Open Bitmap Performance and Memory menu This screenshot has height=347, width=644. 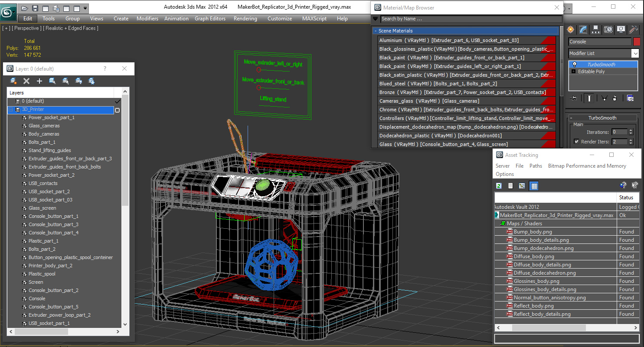coord(587,166)
